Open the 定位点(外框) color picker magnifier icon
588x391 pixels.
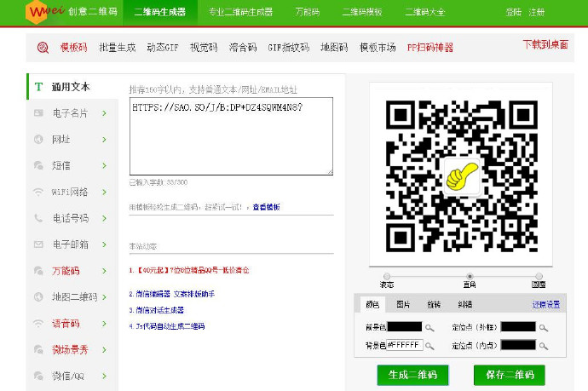pos(544,328)
